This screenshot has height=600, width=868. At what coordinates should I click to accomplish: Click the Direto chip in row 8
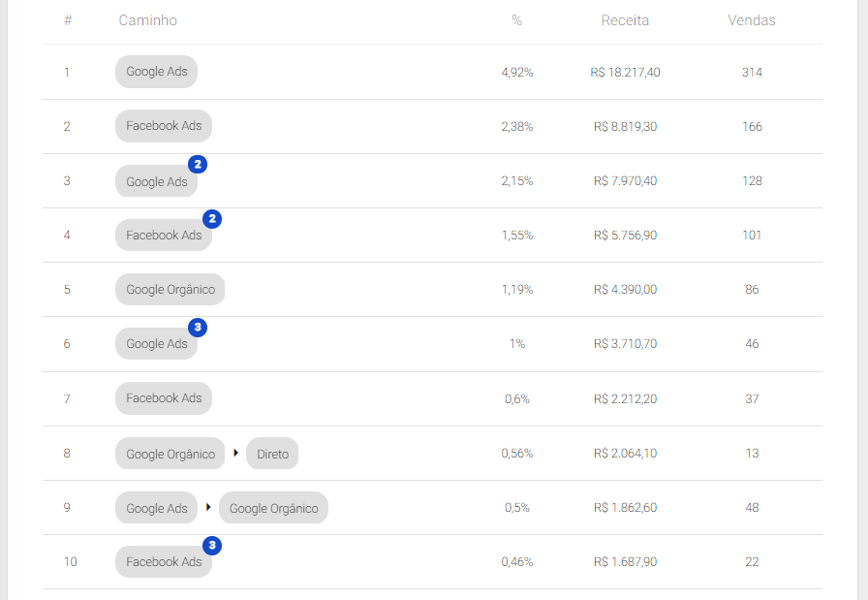[272, 454]
